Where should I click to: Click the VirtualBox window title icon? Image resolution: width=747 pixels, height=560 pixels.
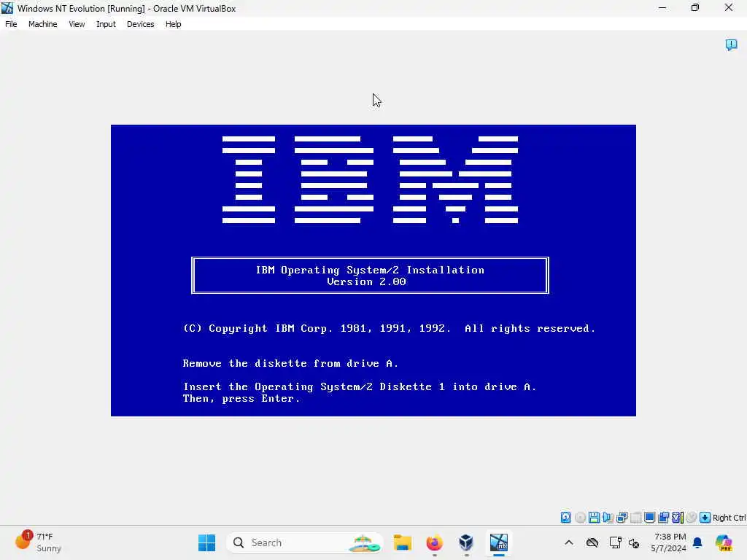[x=7, y=8]
